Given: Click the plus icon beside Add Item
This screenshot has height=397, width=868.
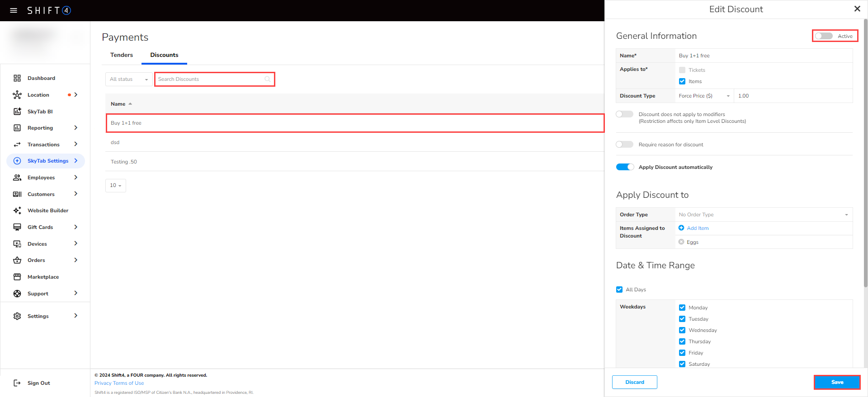Looking at the screenshot, I should click(x=681, y=228).
